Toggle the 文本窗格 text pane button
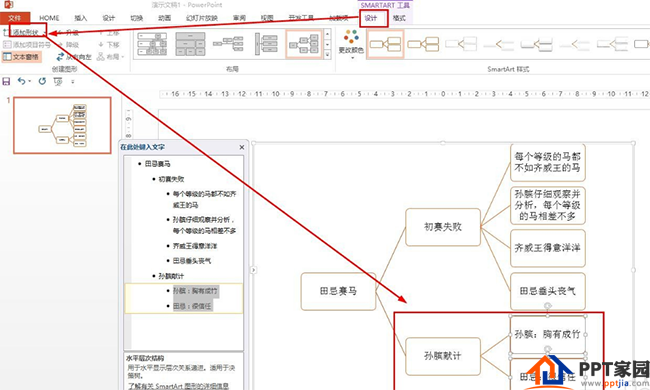This screenshot has height=390, width=650. [21, 57]
